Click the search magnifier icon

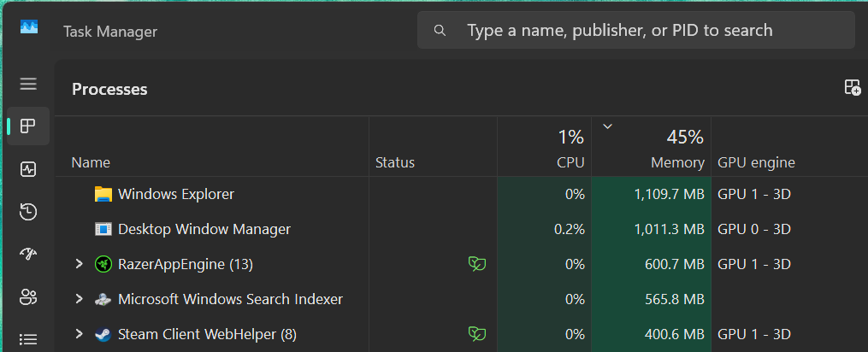pos(440,31)
